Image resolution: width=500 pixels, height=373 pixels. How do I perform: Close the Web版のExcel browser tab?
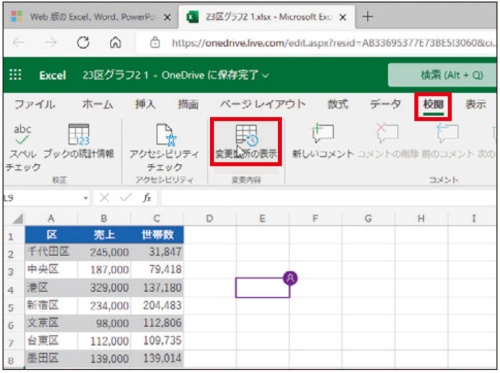[167, 17]
